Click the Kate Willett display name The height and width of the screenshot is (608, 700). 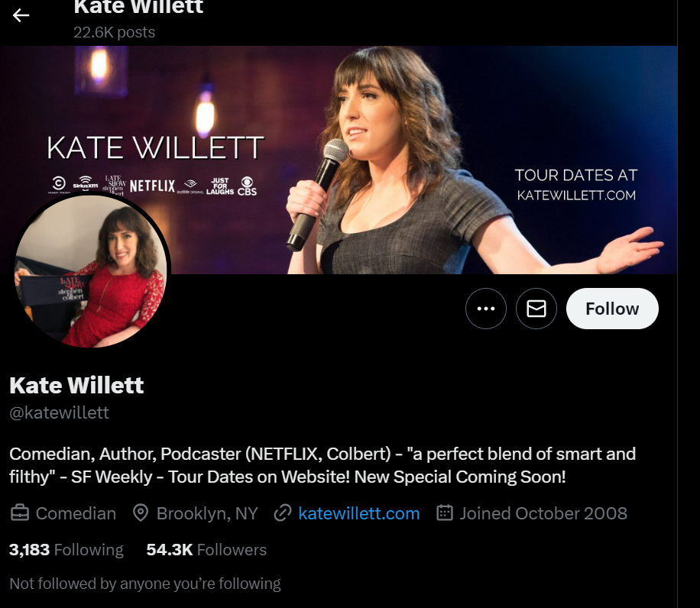(76, 385)
